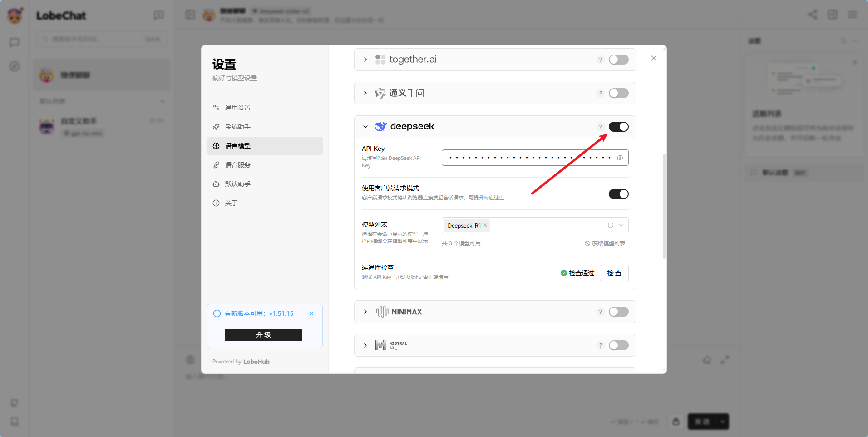The width and height of the screenshot is (868, 437).
Task: Click the model list reset icon
Action: 611,225
